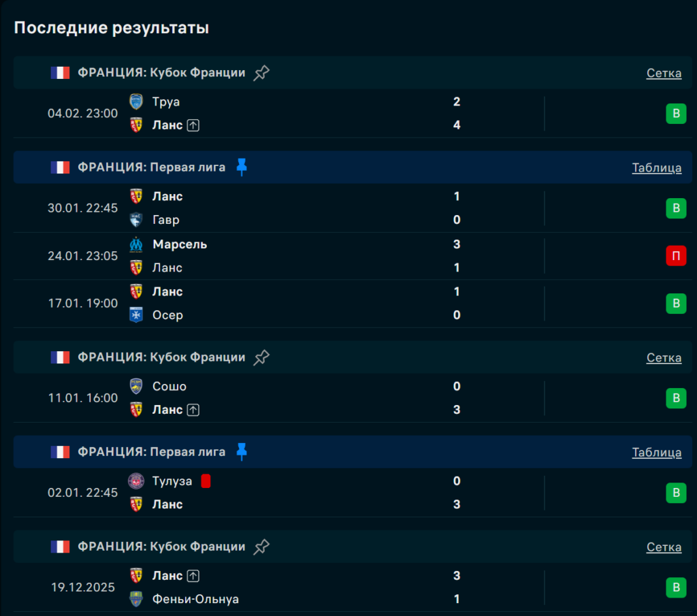The image size is (697, 616).
Task: Open the Сетка link for the Сошо match section
Action: tap(664, 357)
